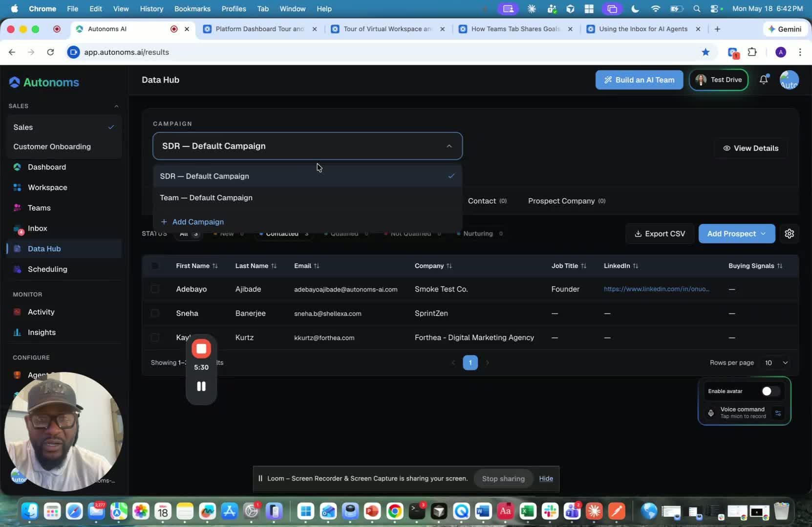This screenshot has width=812, height=527.
Task: Click Add Campaign in the dropdown
Action: [x=192, y=222]
